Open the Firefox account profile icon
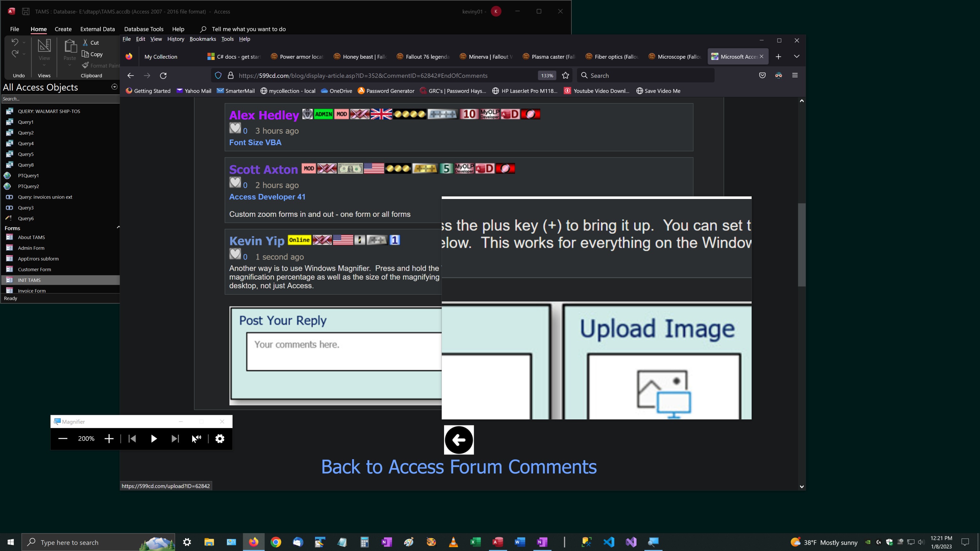 click(778, 75)
